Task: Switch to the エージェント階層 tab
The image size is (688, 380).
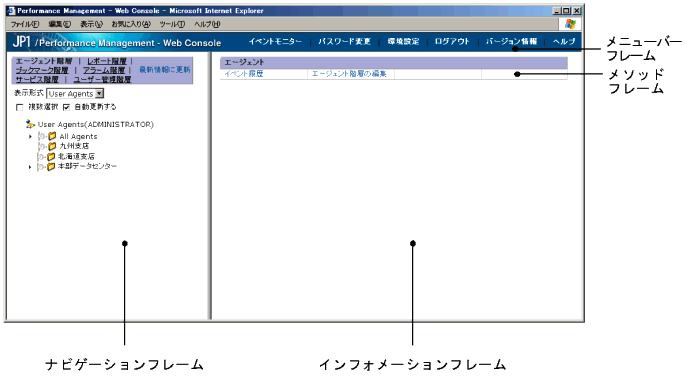Action: 44,61
